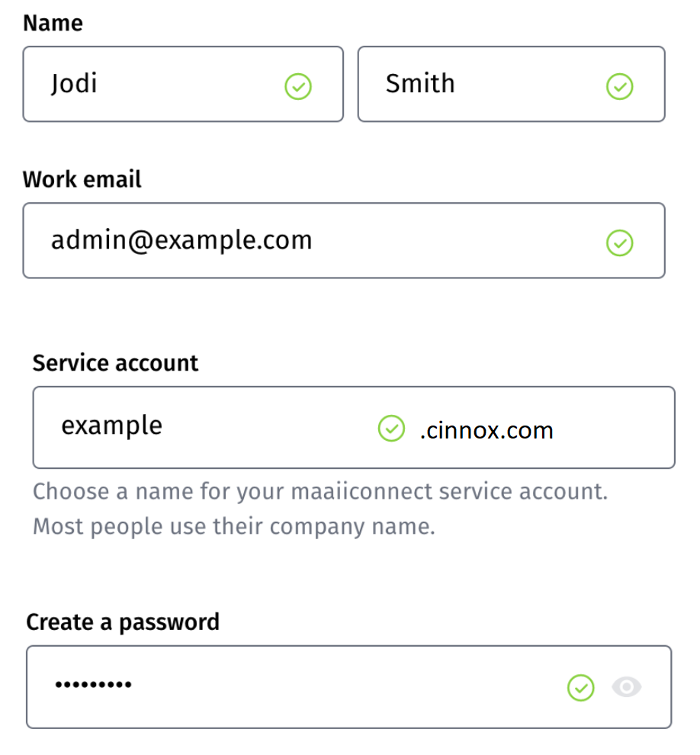Click the admin@example.com text
This screenshot has width=700, height=755.
[x=181, y=240]
